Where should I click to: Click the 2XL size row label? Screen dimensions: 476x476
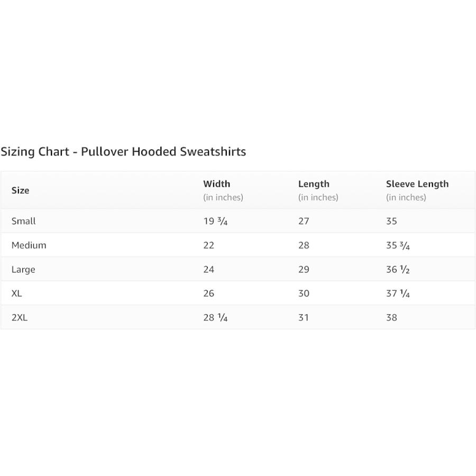tap(20, 317)
